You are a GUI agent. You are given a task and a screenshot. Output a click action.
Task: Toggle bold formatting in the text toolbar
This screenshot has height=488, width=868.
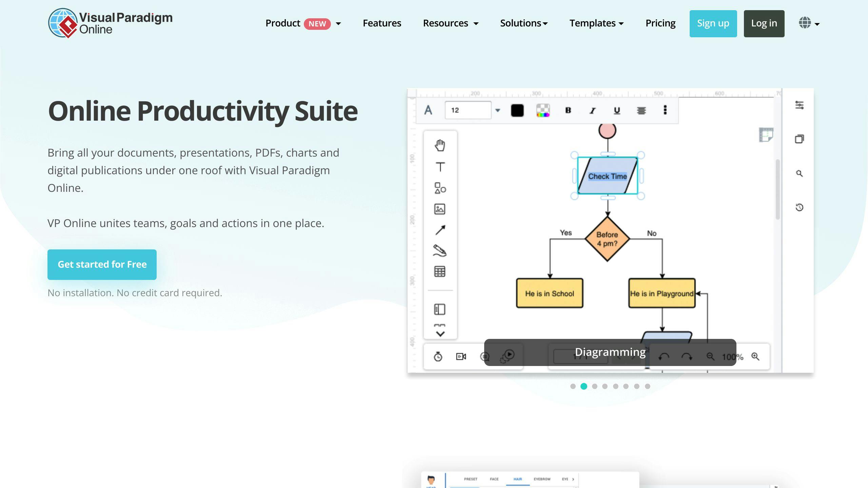(568, 110)
